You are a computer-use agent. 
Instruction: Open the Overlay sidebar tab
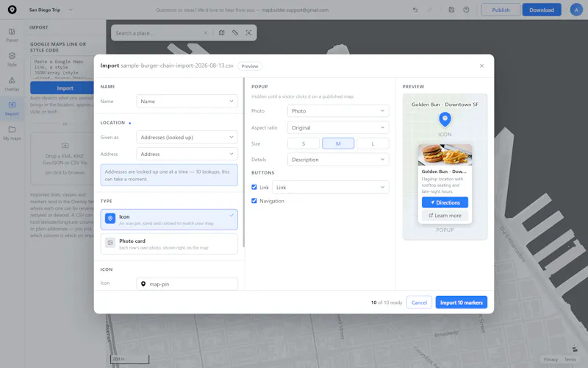tap(12, 84)
